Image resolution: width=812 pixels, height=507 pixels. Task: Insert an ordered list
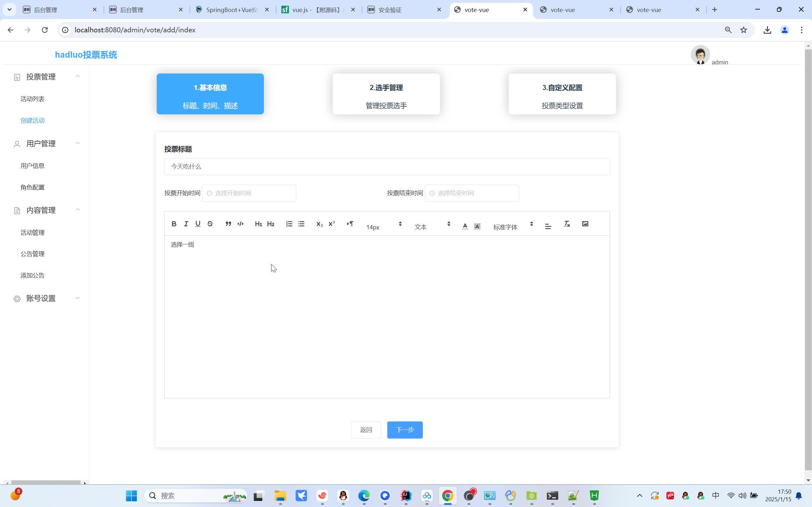[x=289, y=224]
